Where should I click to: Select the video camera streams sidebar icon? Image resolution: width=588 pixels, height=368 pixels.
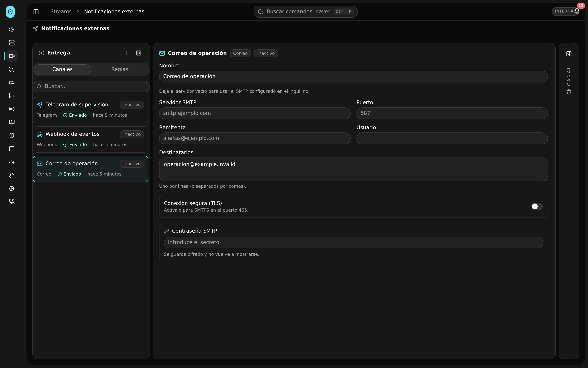tap(12, 56)
